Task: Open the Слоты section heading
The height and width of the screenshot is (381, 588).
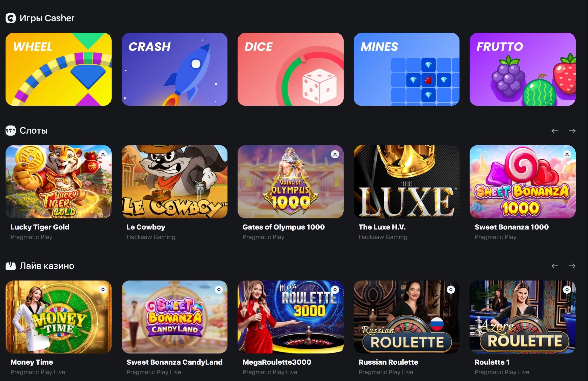Action: (x=34, y=131)
